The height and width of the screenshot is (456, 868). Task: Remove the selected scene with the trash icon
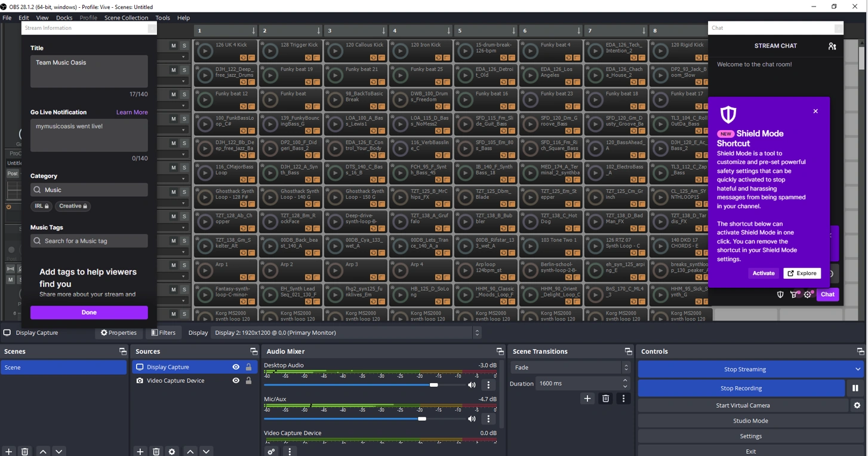pyautogui.click(x=24, y=452)
